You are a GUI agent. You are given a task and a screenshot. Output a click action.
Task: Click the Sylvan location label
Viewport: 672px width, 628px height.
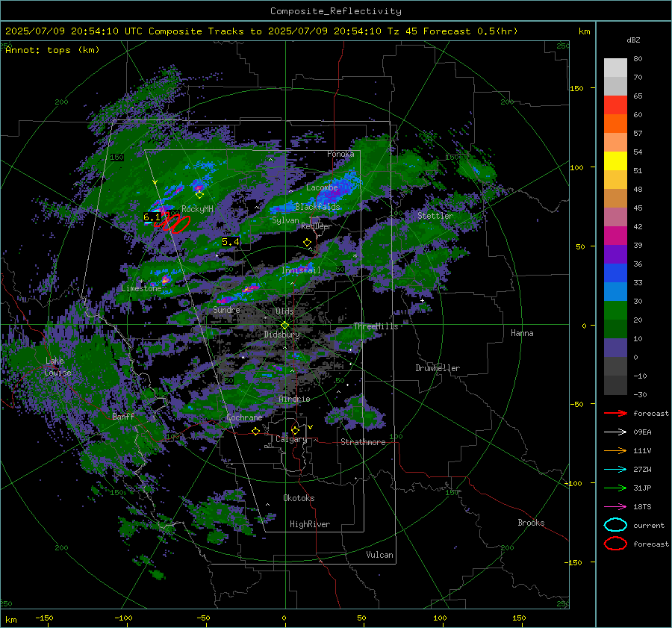click(285, 220)
